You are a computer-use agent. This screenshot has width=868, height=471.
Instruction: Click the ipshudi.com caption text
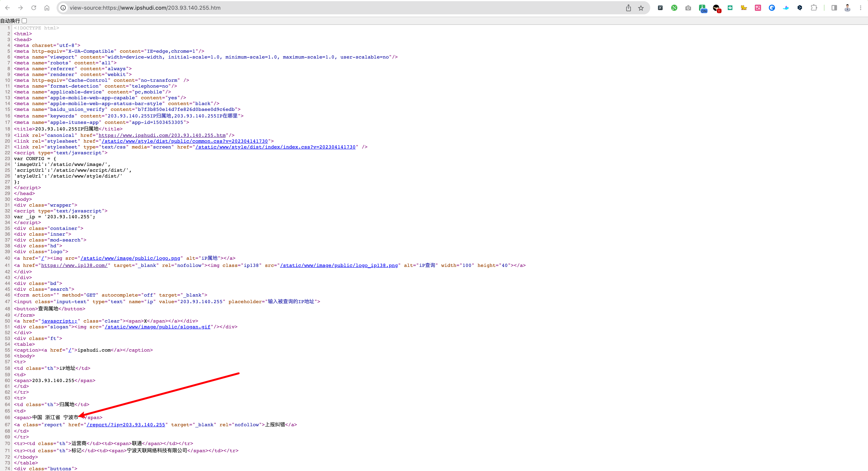pos(94,350)
